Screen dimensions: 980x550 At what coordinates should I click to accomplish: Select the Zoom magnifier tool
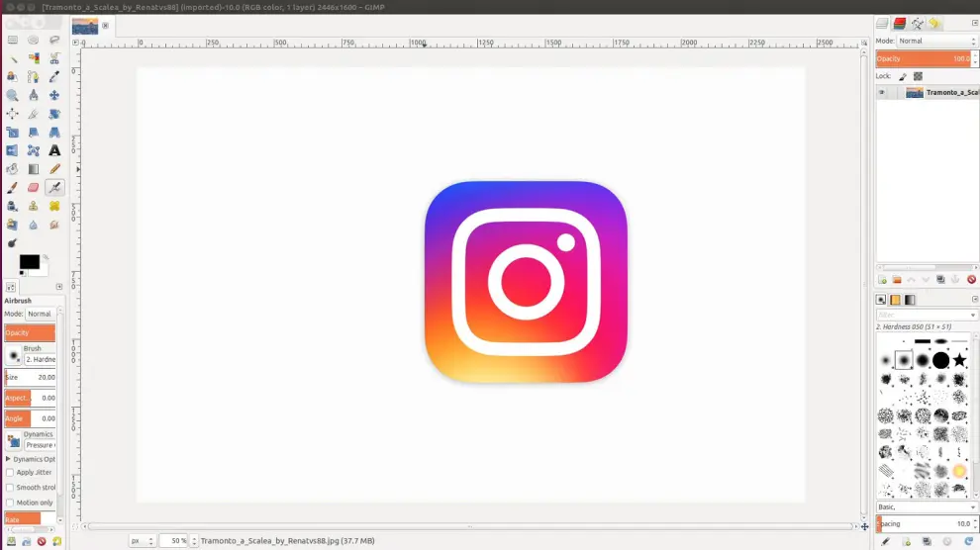point(13,96)
